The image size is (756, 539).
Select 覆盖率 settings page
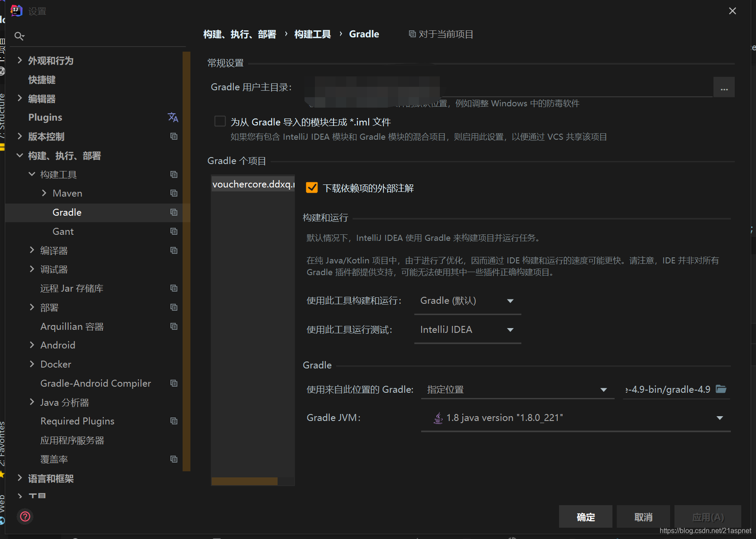pyautogui.click(x=54, y=459)
